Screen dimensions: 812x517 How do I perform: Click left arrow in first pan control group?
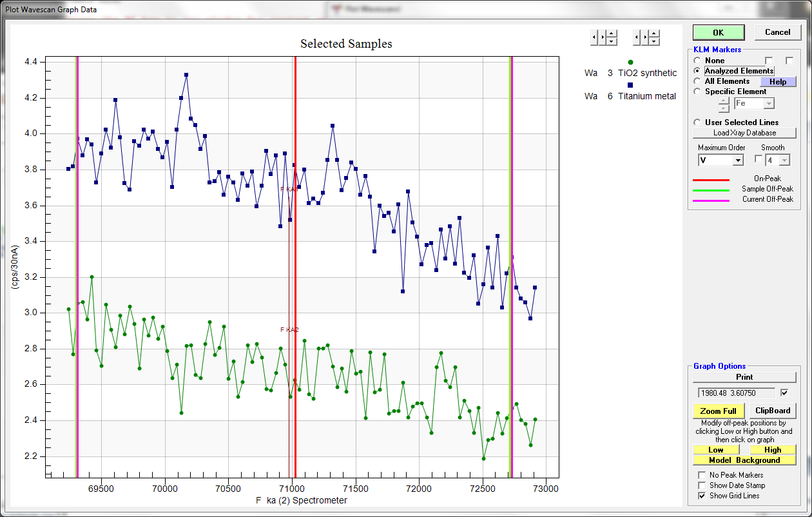(x=594, y=37)
